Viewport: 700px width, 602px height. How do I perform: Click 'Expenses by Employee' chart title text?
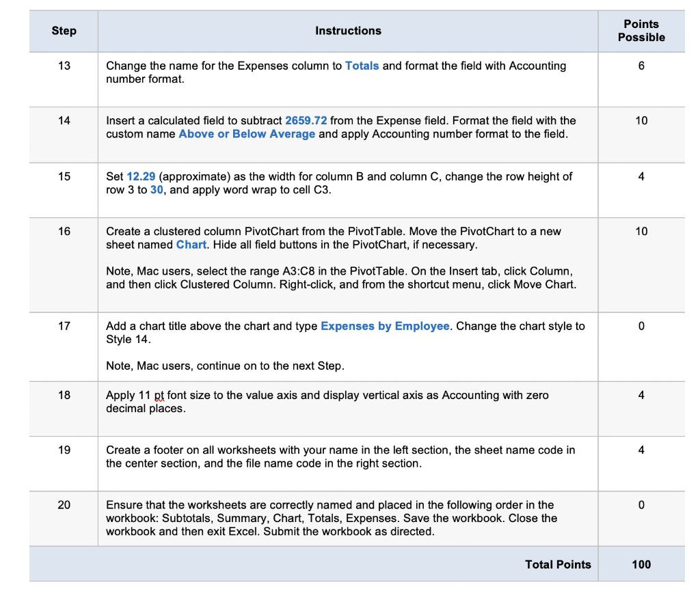click(x=385, y=326)
